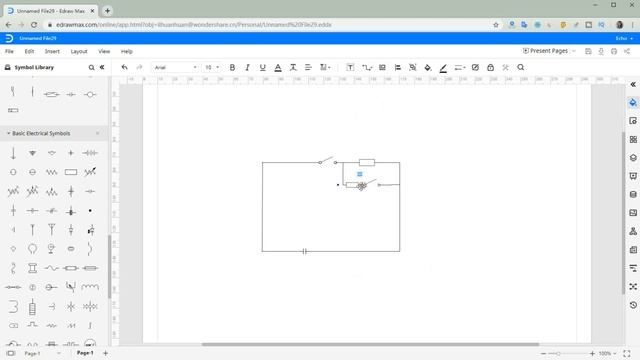Screen dimensions: 640x360
Task: Select the rectangle resistor symbol
Action: click(71, 172)
